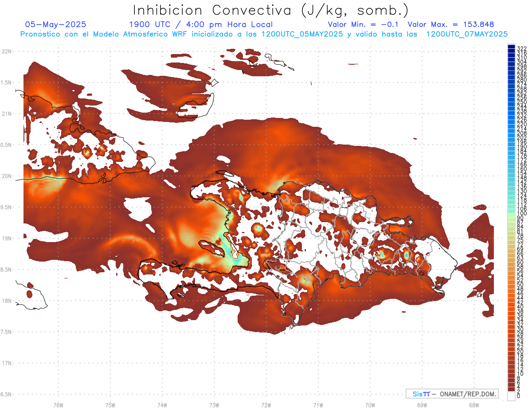
Task: Click the '72W' longitude label
Action: [266, 405]
